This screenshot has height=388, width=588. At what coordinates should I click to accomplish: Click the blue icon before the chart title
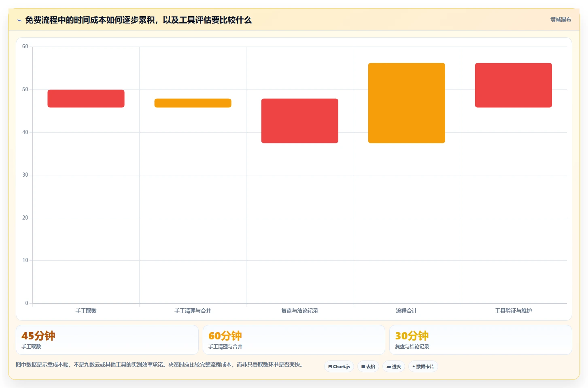19,20
